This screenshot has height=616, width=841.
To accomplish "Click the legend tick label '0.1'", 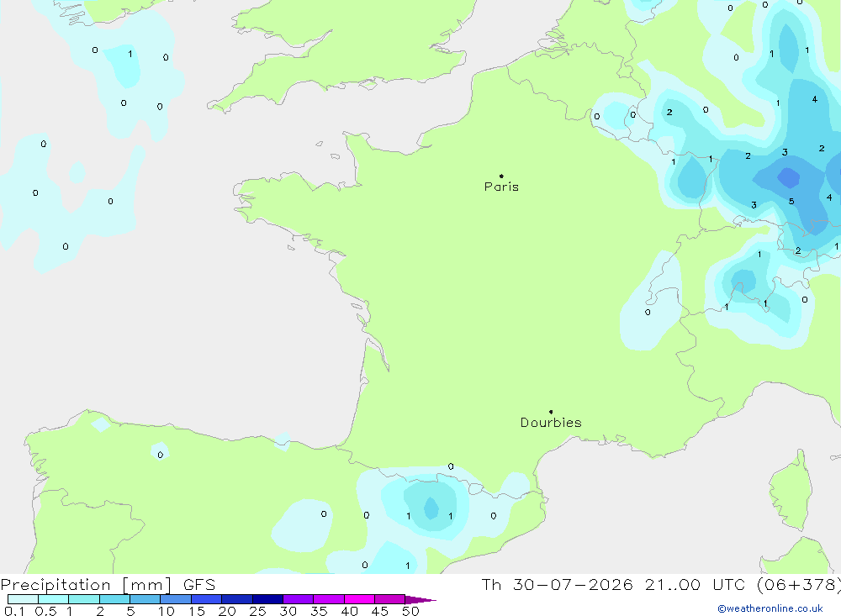I will (14, 611).
